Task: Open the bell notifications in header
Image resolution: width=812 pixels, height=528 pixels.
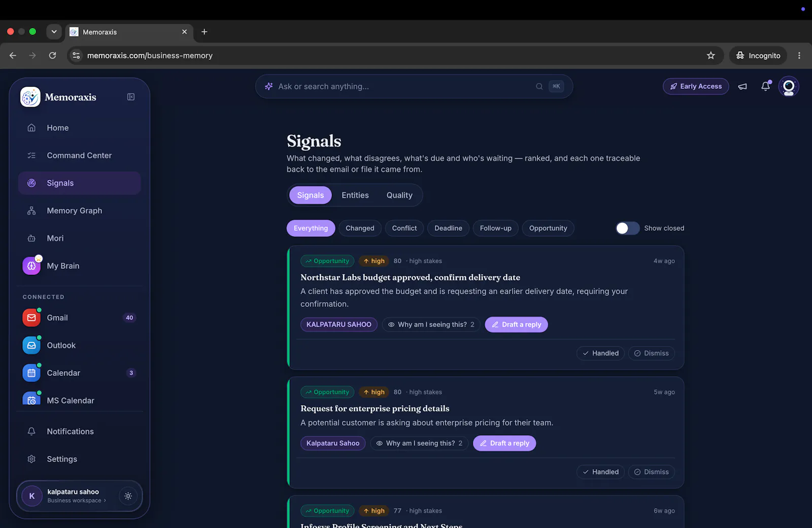Action: coord(766,86)
